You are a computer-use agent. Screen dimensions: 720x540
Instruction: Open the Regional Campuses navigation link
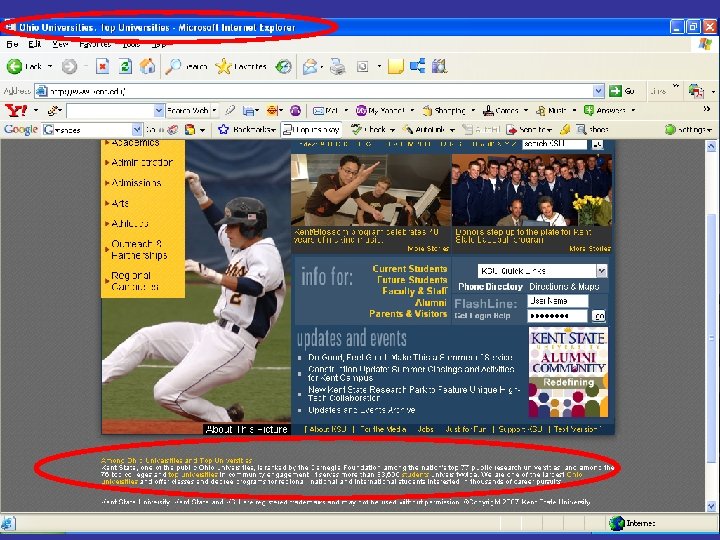135,281
